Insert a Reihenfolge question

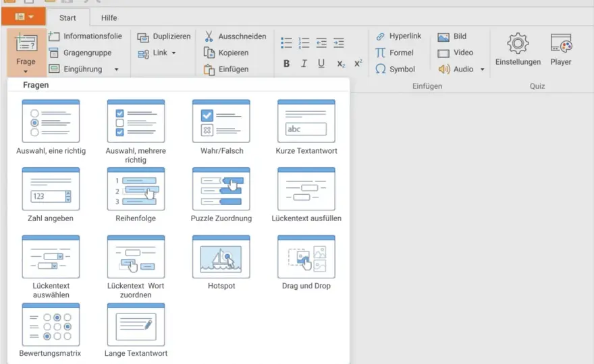(x=136, y=195)
